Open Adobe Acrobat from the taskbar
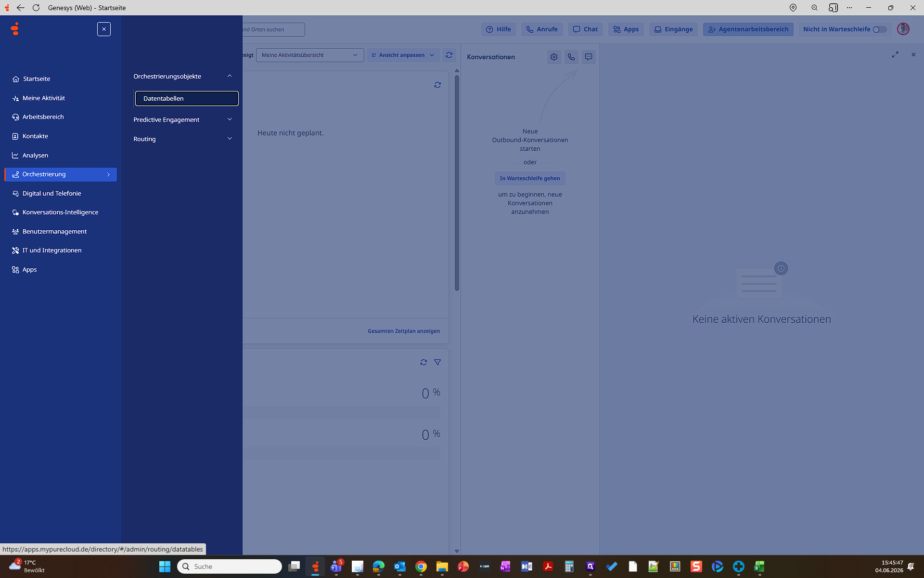The height and width of the screenshot is (578, 924). coord(548,566)
